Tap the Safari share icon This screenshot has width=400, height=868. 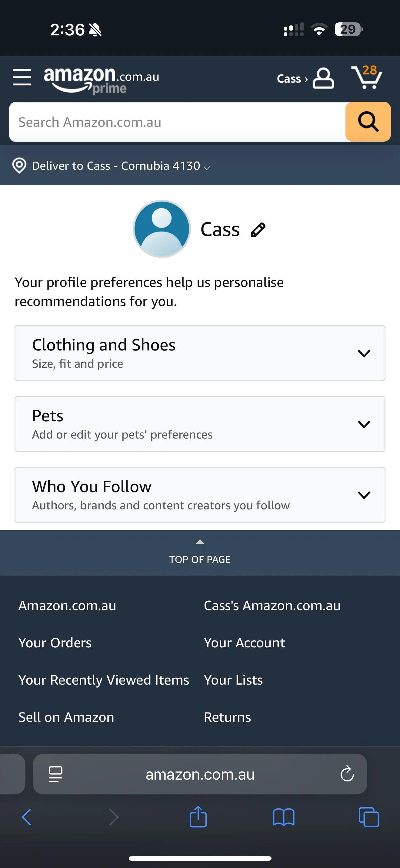click(198, 817)
